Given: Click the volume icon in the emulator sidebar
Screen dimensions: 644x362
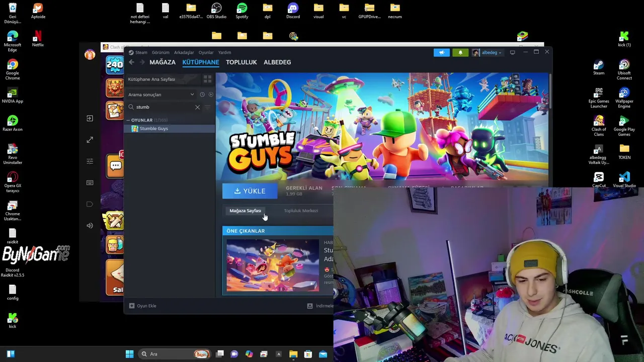Looking at the screenshot, I should [90, 226].
